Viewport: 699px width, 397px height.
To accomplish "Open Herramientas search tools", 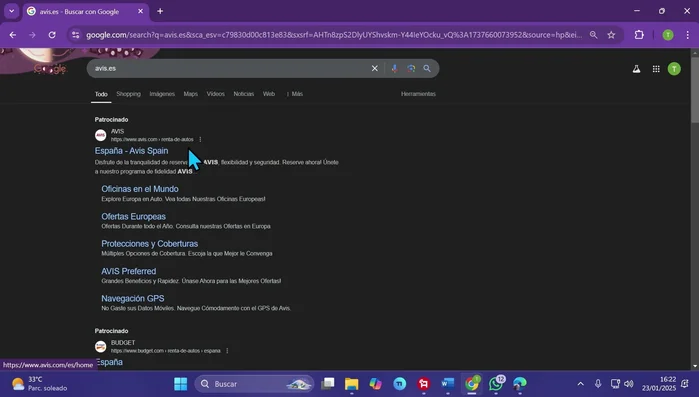I will tap(418, 94).
